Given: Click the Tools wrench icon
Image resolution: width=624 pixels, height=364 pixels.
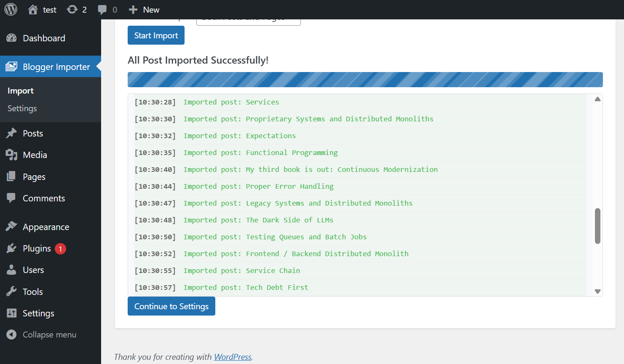Looking at the screenshot, I should tap(11, 292).
